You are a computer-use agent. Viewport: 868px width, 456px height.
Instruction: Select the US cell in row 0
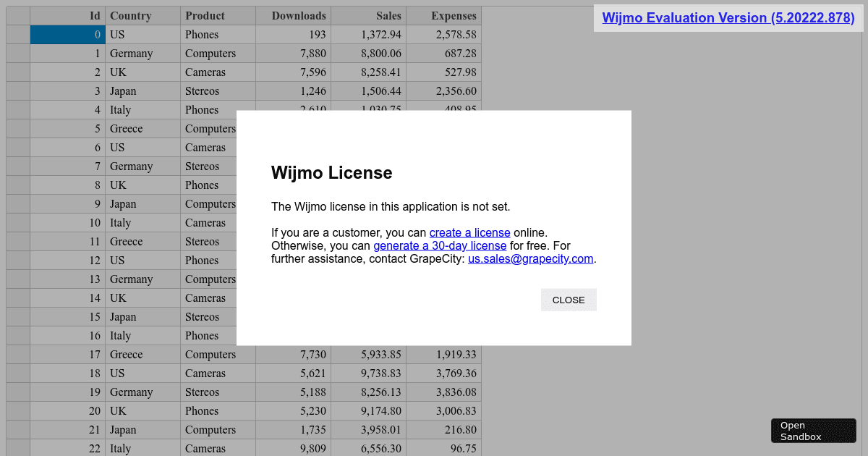(143, 35)
